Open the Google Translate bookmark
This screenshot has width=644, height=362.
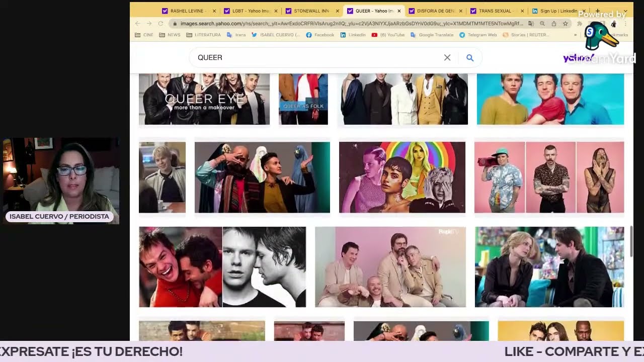pyautogui.click(x=432, y=35)
